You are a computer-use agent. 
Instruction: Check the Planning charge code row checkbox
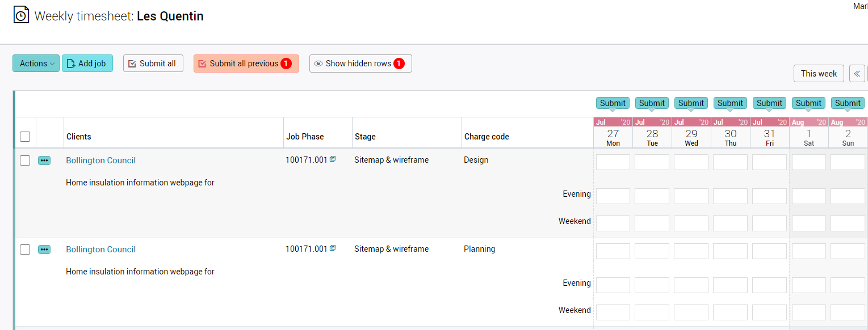(x=25, y=249)
